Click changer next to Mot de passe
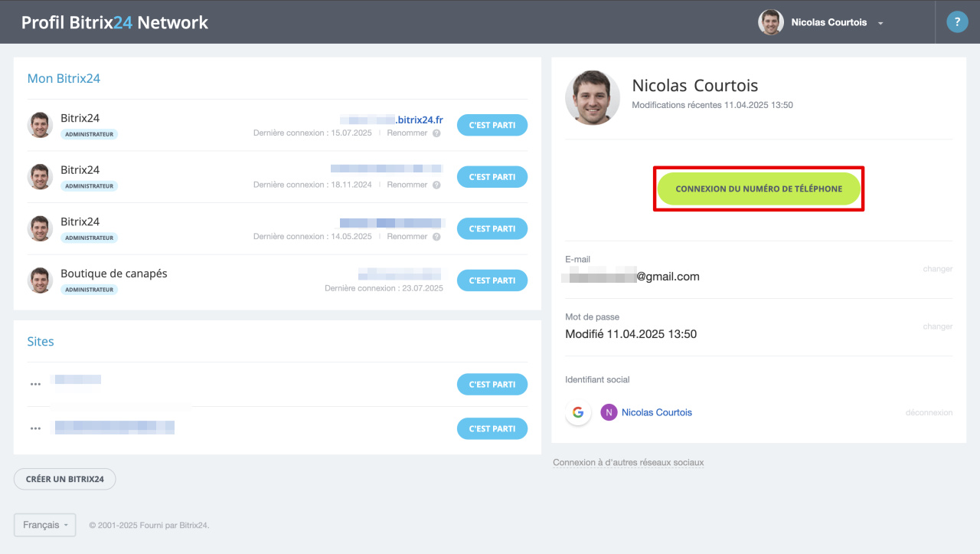Viewport: 980px width, 554px height. (937, 326)
